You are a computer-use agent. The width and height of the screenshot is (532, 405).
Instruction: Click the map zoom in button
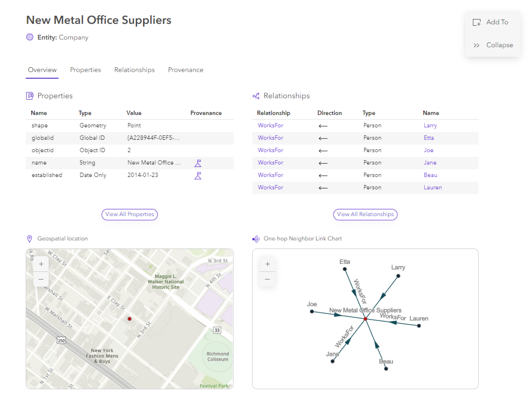pyautogui.click(x=41, y=264)
